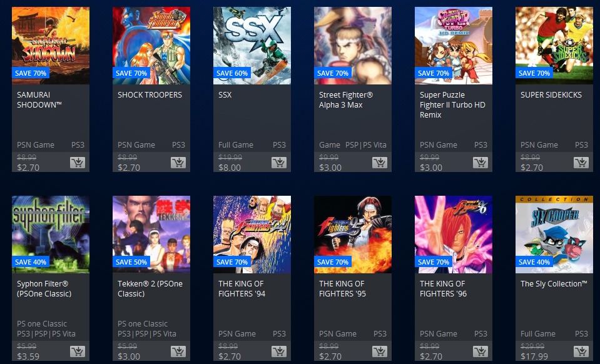Open the SHOCK TROOPERS title link
The width and height of the screenshot is (600, 364).
[150, 95]
